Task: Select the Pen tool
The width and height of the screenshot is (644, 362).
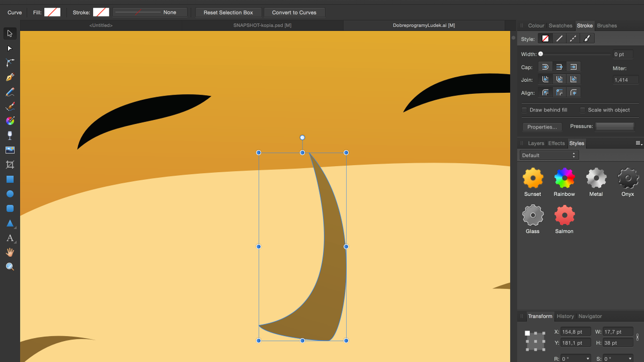Action: 10,77
